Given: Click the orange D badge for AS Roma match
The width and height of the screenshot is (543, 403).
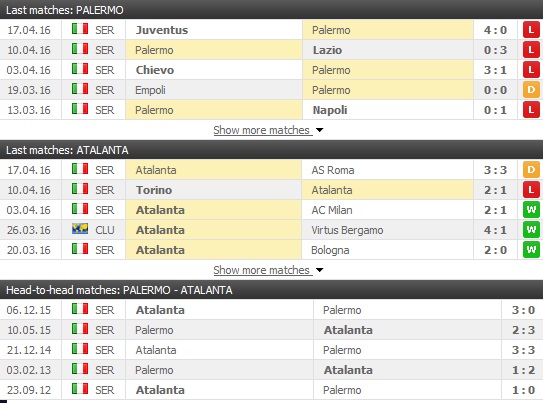Looking at the screenshot, I should [x=531, y=170].
